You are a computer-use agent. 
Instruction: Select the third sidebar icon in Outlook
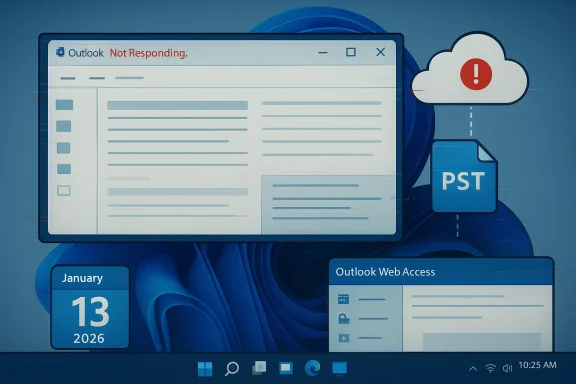[x=64, y=148]
